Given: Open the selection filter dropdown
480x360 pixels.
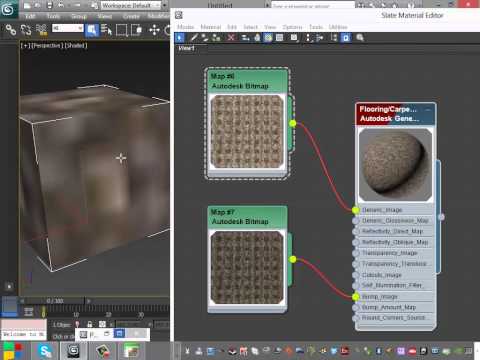Looking at the screenshot, I should pyautogui.click(x=68, y=28).
